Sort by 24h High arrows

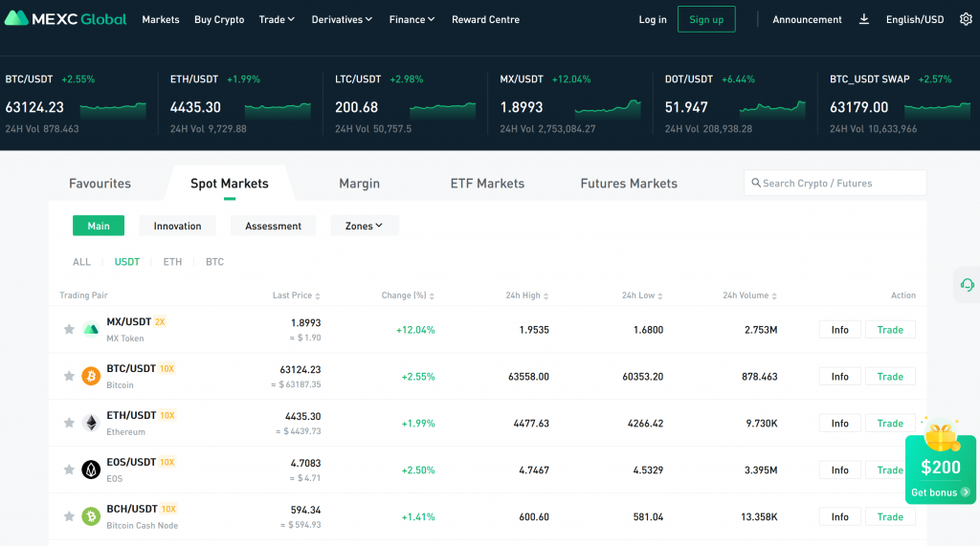point(546,296)
